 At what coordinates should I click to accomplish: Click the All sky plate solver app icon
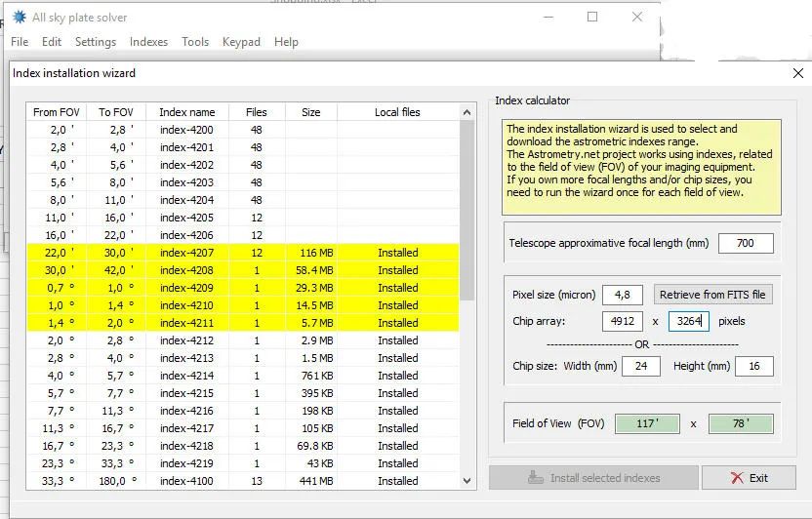pos(19,17)
